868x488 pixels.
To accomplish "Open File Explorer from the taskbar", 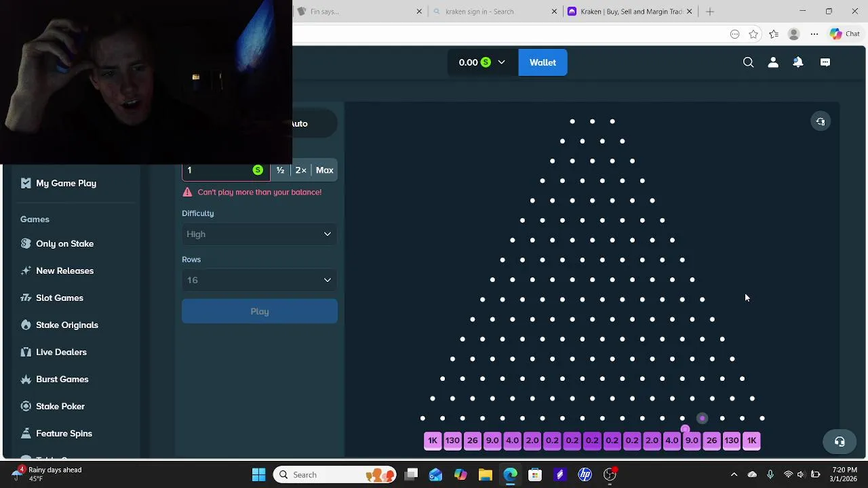I will pos(486,474).
